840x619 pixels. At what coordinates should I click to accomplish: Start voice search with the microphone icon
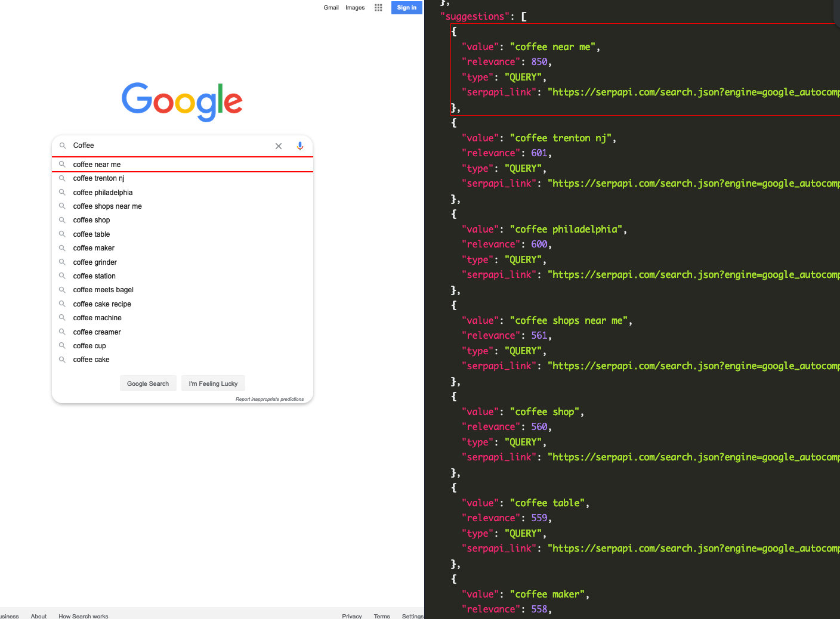(300, 146)
